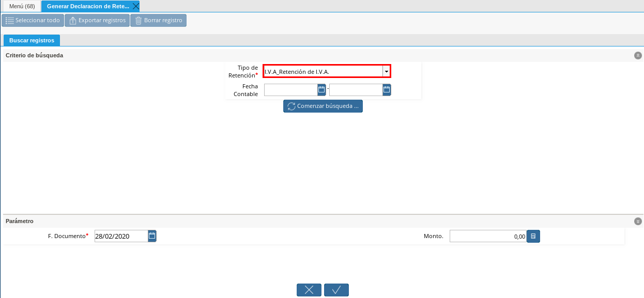Open the Monto calculator icon
The image size is (644, 298).
coord(533,236)
